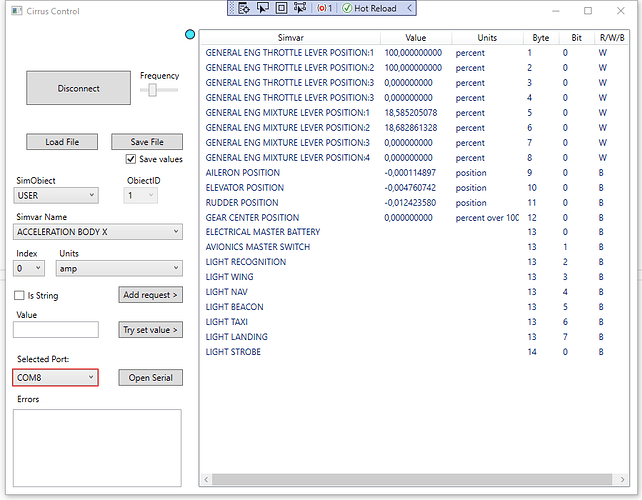Toggle the Display Layout Adorners icon
The width and height of the screenshot is (642, 500).
tap(281, 8)
